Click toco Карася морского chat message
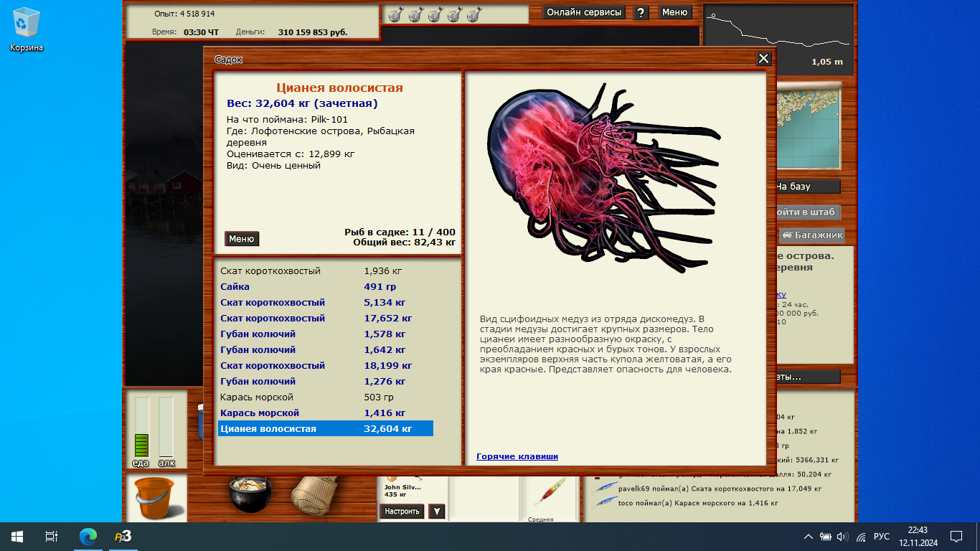 pos(698,503)
